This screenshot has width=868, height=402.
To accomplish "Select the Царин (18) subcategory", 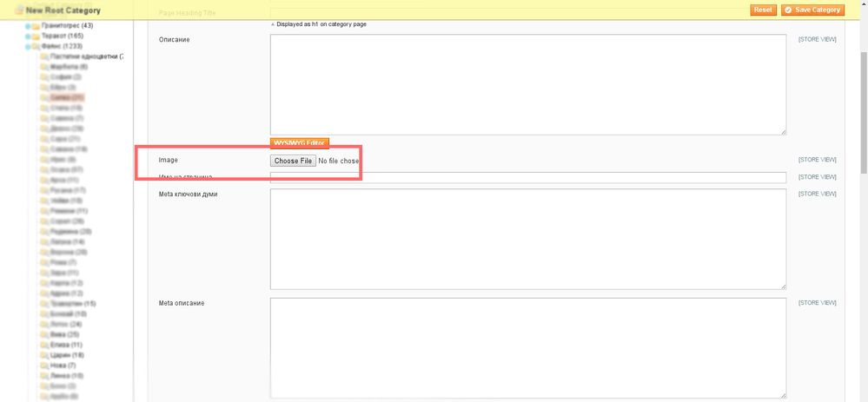I will tap(67, 355).
